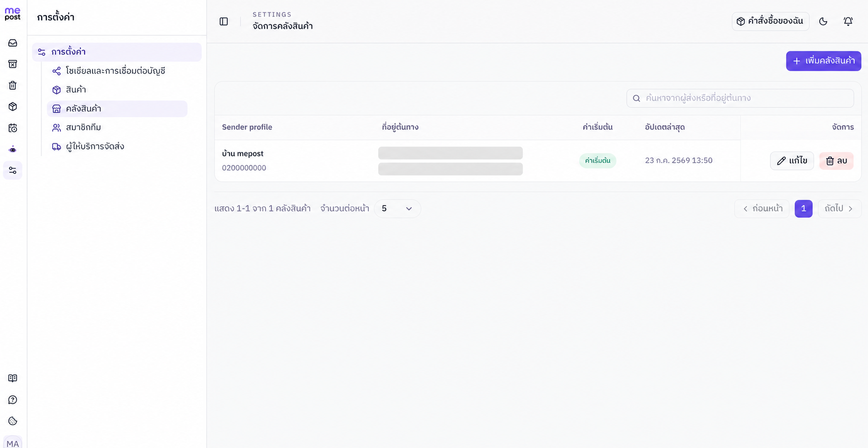Click the คำสั่งซื้อของฉัน button
Screen dimensions: 868x448
click(x=770, y=21)
